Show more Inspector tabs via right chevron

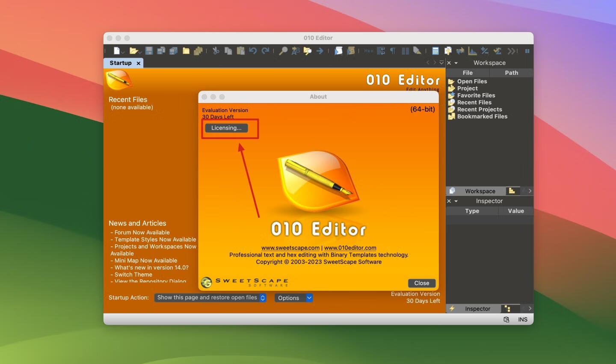(530, 308)
